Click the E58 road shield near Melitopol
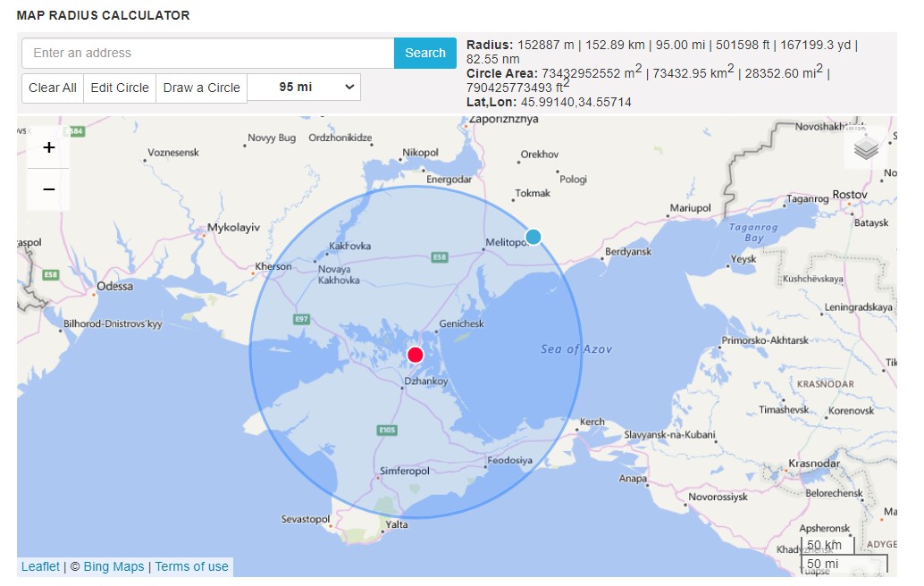924x586 pixels. (x=440, y=256)
